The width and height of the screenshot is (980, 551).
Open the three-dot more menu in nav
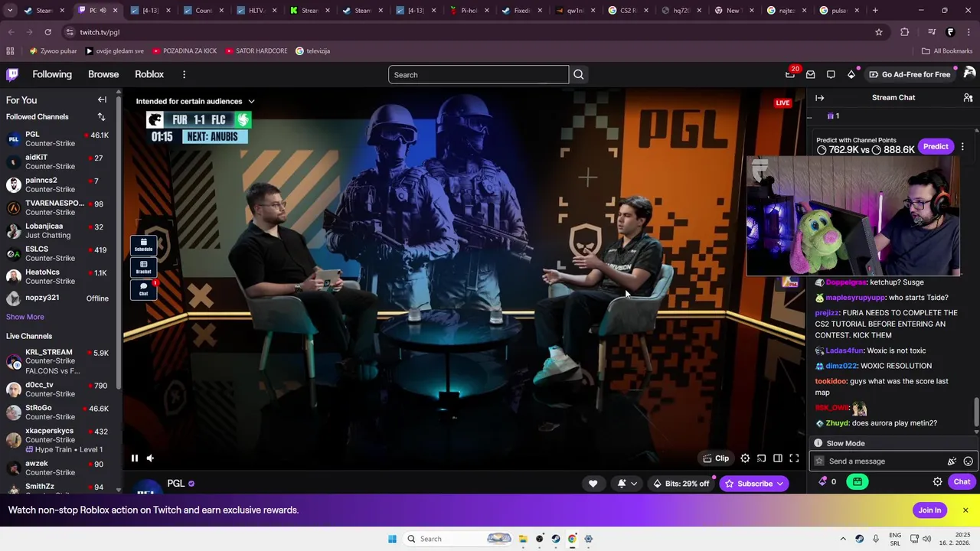(184, 74)
